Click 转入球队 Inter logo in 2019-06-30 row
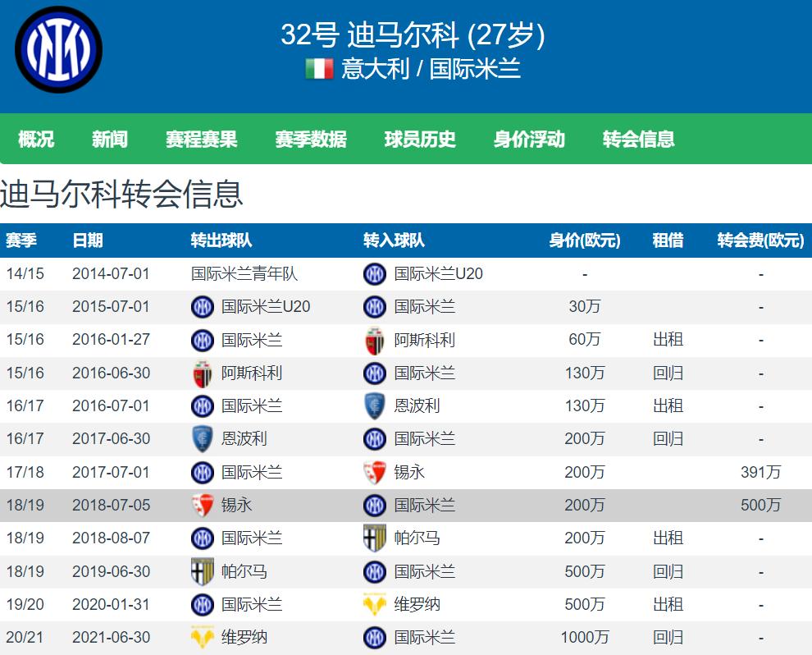Viewport: 812px width, 655px height. 374,571
